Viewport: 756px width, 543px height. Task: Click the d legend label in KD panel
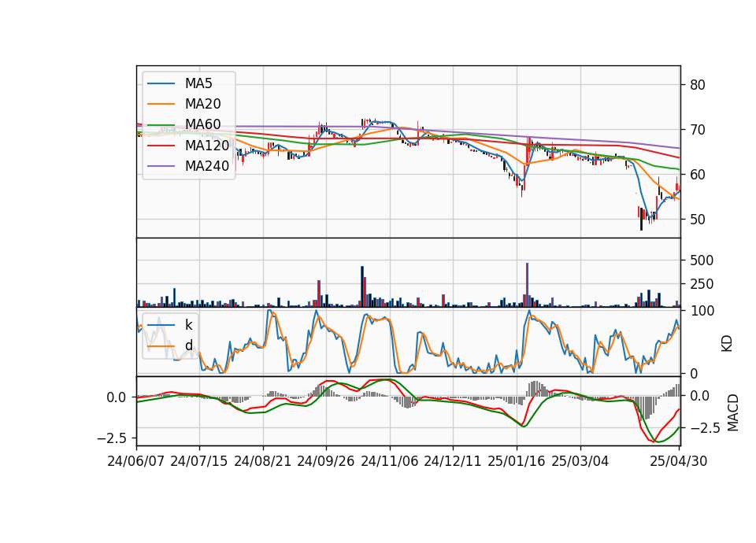(x=189, y=345)
